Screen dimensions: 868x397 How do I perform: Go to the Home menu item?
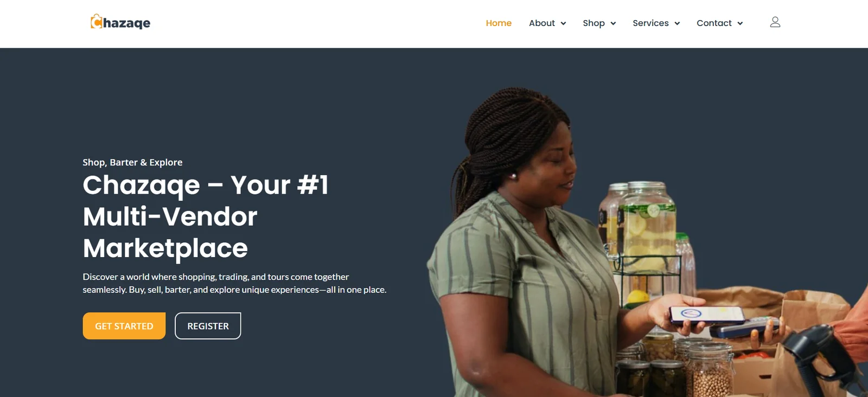click(x=499, y=23)
